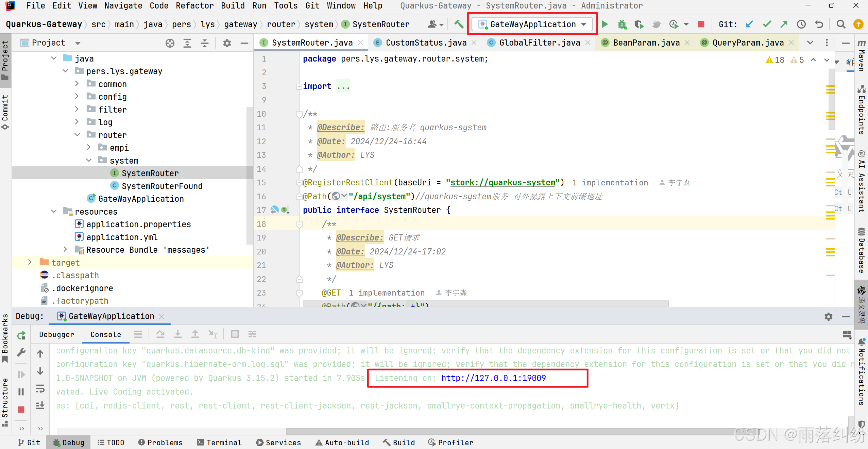Switch to GlobalFilter.java tab
The height and width of the screenshot is (449, 868).
tap(539, 43)
